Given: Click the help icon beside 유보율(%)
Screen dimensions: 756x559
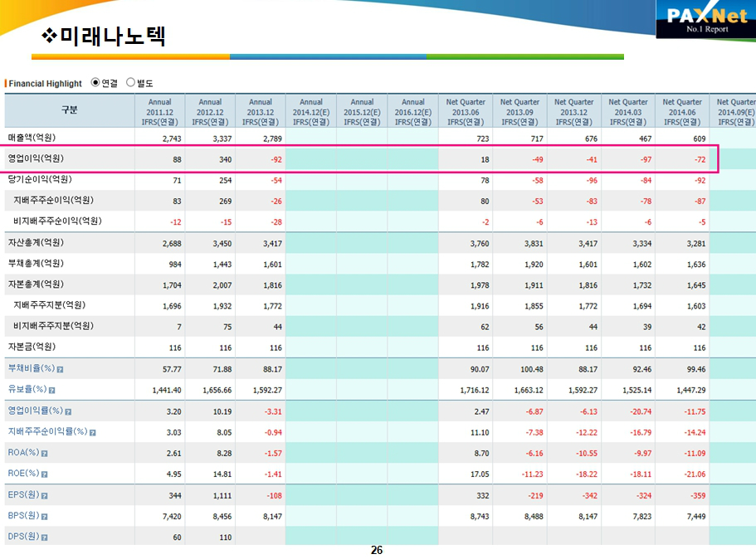Looking at the screenshot, I should [51, 390].
